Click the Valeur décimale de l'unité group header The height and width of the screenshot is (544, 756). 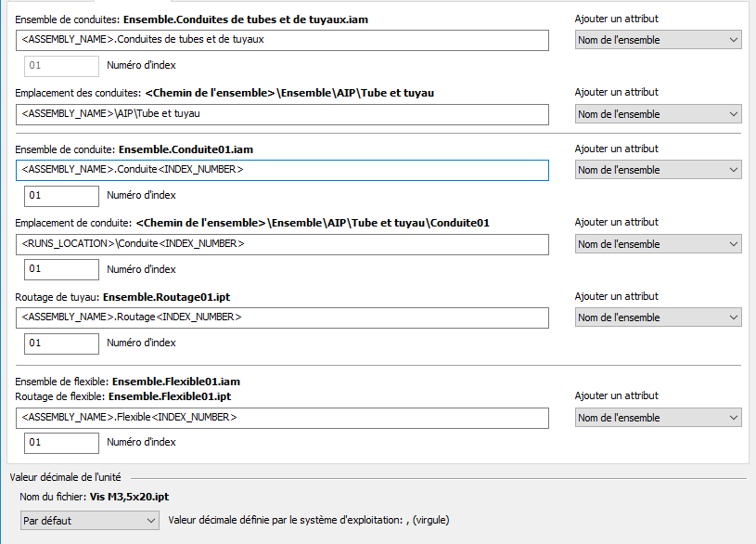coord(65,477)
